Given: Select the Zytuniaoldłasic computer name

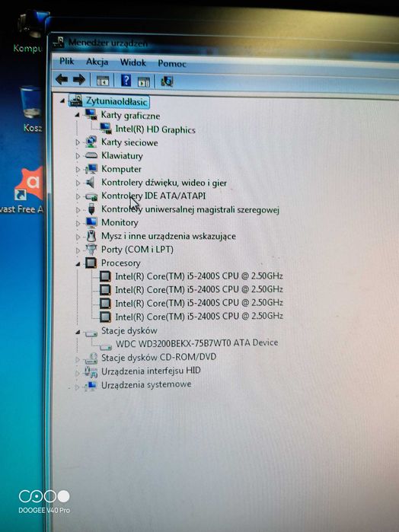Looking at the screenshot, I should 117,101.
